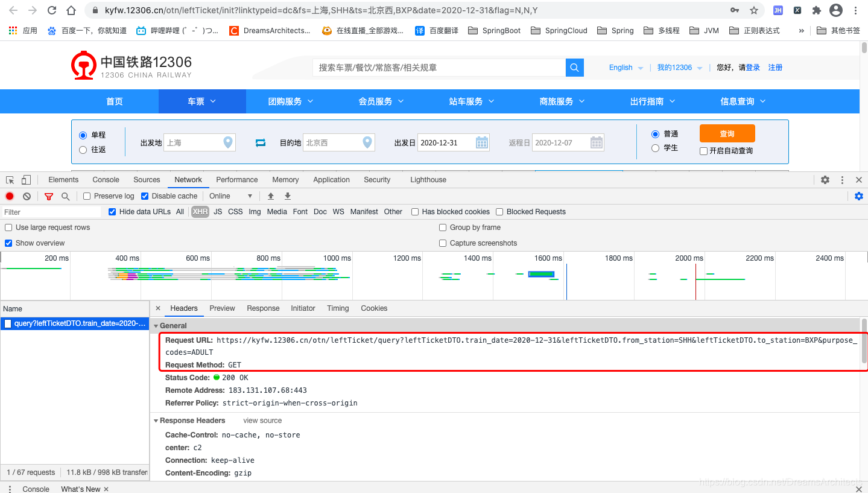Click the orange 查询 button
Image resolution: width=868 pixels, height=493 pixels.
point(727,133)
